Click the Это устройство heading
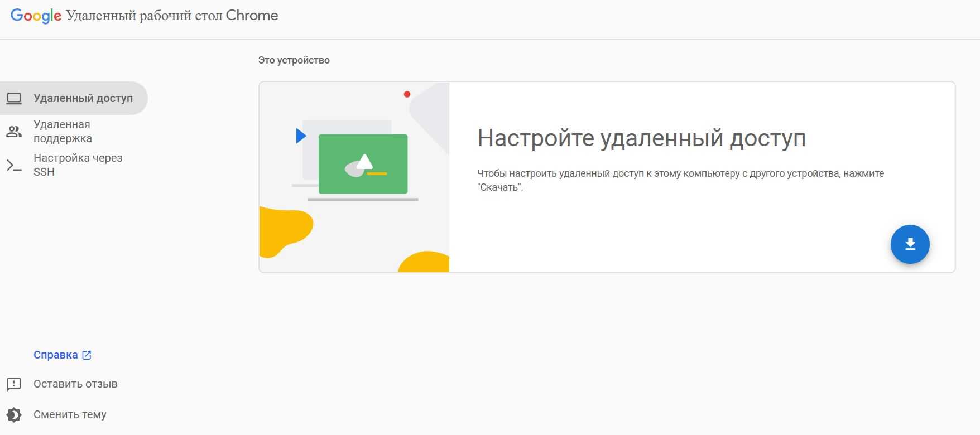Image resolution: width=980 pixels, height=435 pixels. [294, 60]
